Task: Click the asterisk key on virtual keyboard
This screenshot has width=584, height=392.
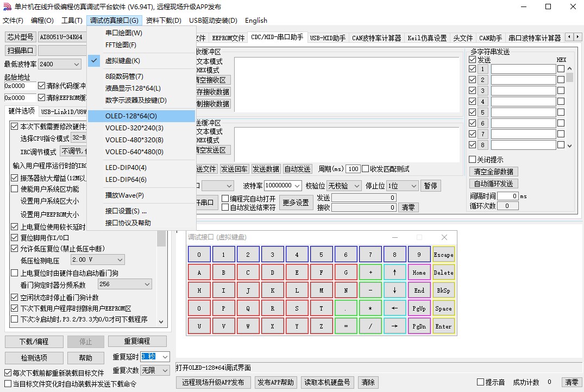Action: coord(370,308)
